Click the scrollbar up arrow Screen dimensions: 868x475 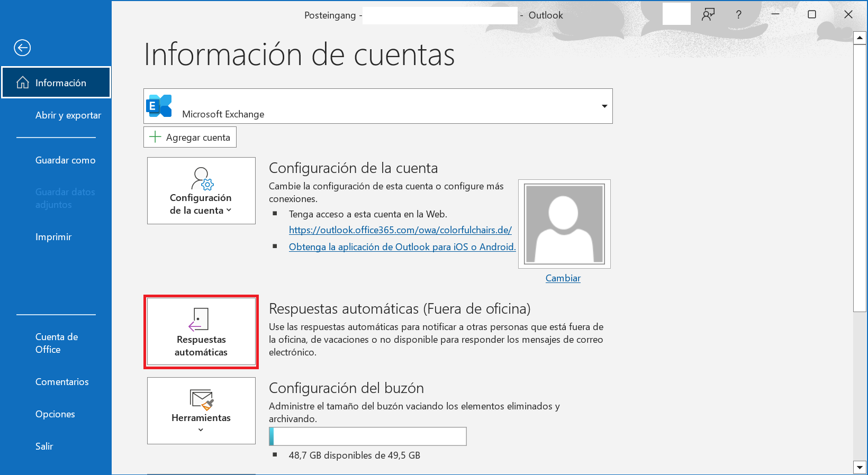click(860, 38)
